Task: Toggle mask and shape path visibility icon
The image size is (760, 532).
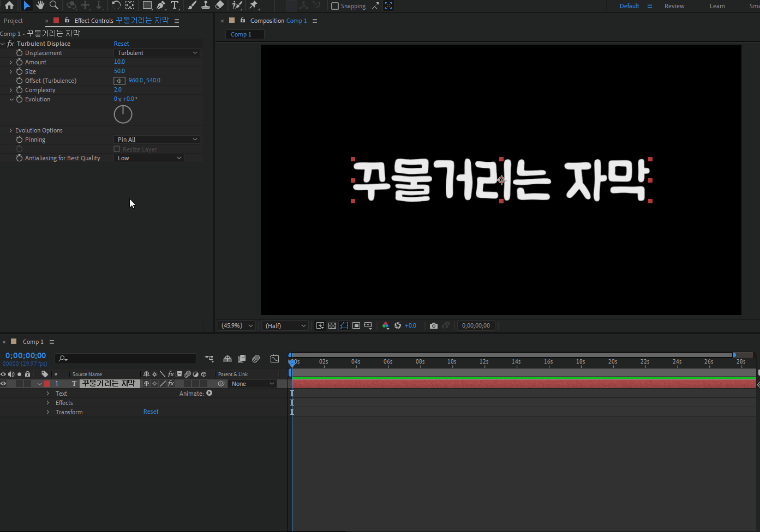Action: pyautogui.click(x=344, y=325)
